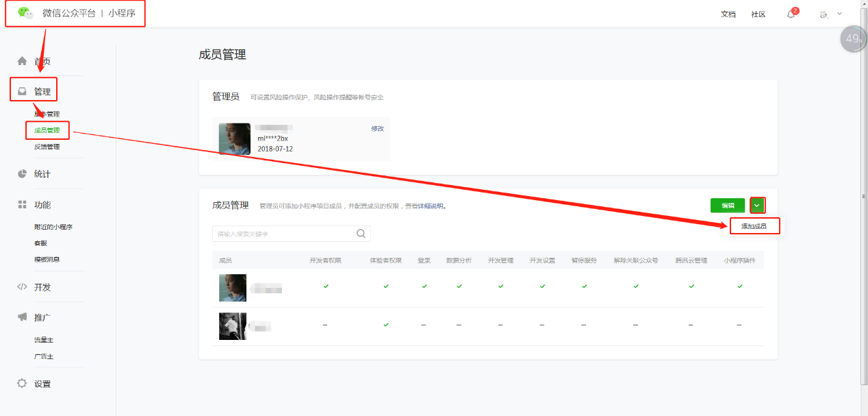Screen dimensions: 868x416
Task: Choose 添加成员 from the dropdown menu
Action: (754, 226)
